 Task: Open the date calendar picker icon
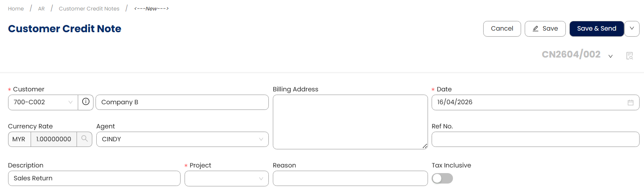(630, 103)
